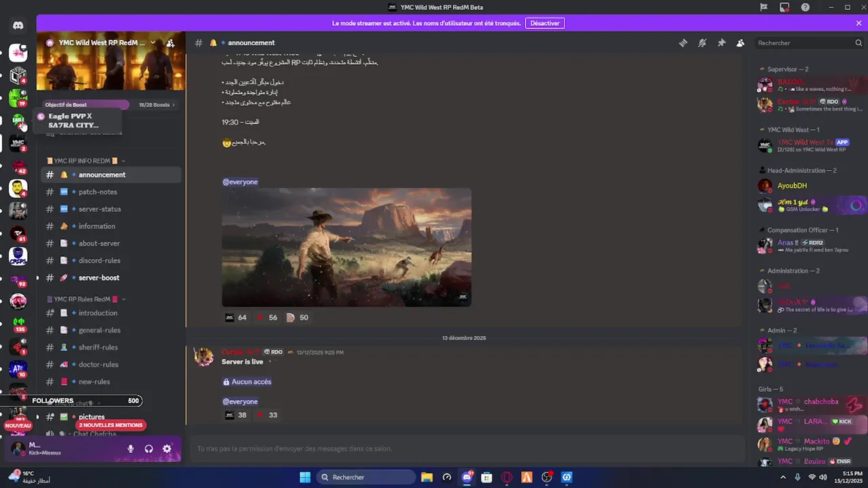Open the YMC Wild West RP server dropdown
Screen dimensions: 868x488
coord(153,43)
